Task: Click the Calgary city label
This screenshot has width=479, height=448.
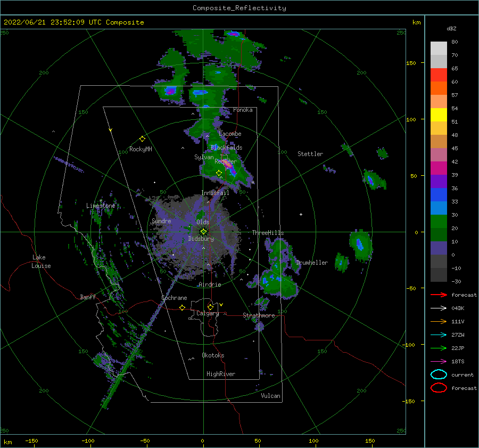Action: click(x=208, y=313)
